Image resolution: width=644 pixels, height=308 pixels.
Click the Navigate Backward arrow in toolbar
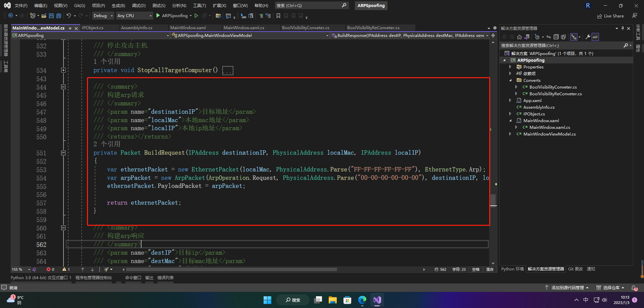pyautogui.click(x=11, y=16)
